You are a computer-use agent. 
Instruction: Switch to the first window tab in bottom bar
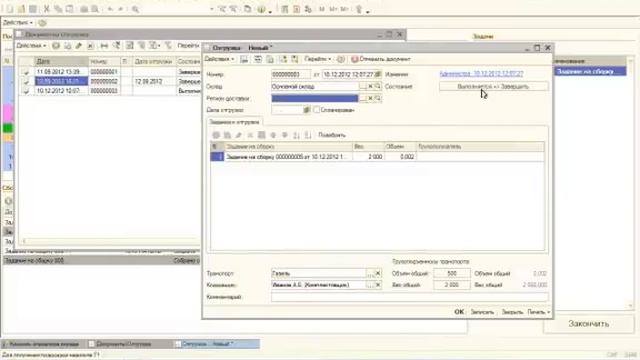click(x=43, y=344)
